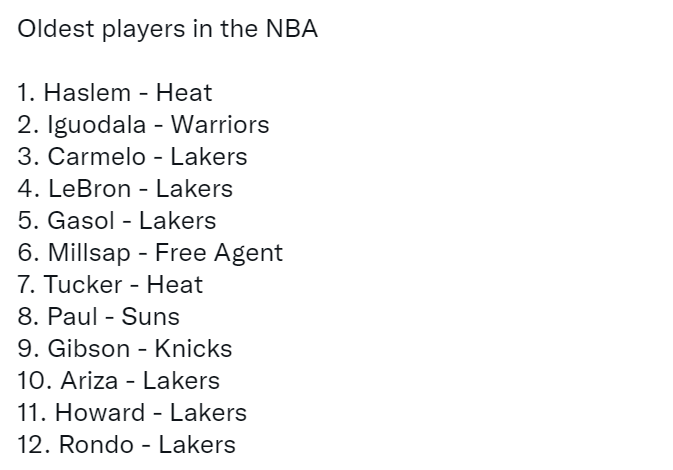The height and width of the screenshot is (470, 673).
Task: Click the Paul - Suns entry
Action: coord(98,317)
